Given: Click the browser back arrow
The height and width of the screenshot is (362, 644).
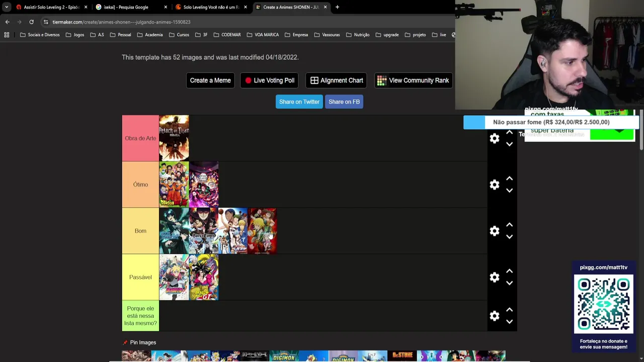Looking at the screenshot, I should (7, 22).
